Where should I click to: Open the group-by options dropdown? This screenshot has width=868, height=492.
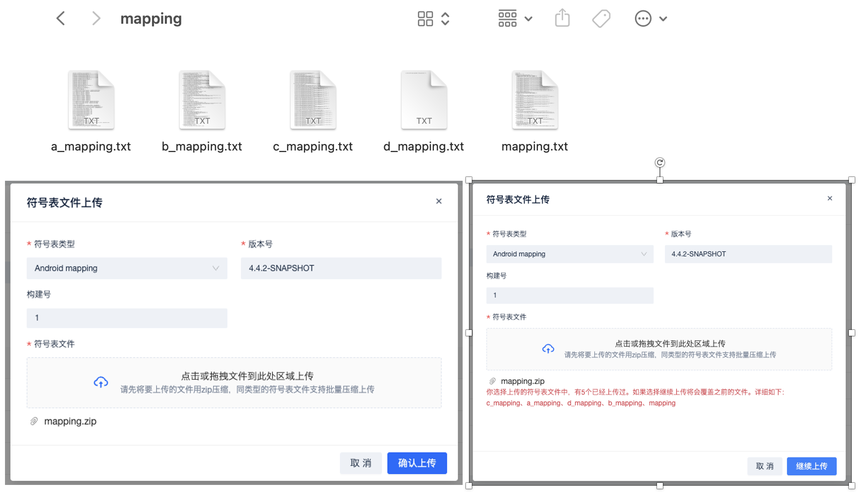click(x=515, y=19)
